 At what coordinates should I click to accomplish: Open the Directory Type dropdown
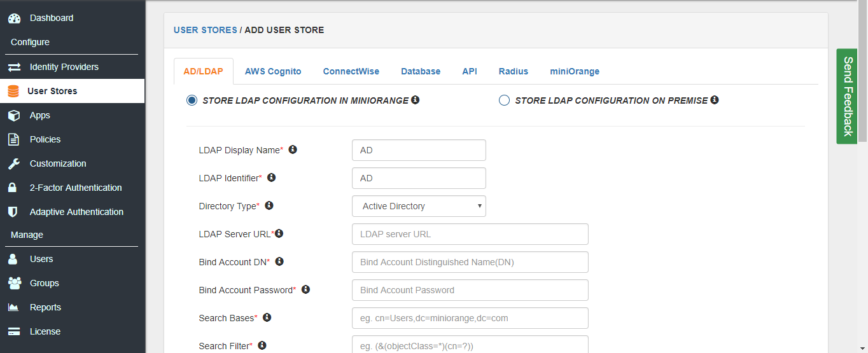[x=419, y=206]
